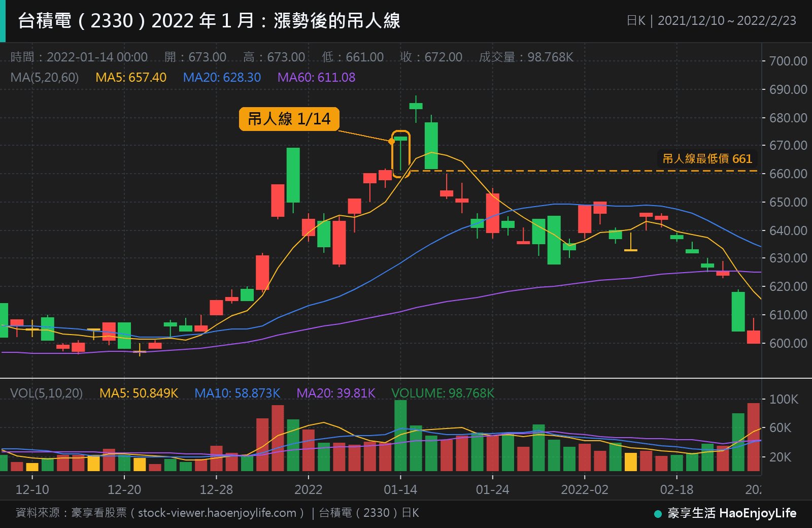The height and width of the screenshot is (528, 812).
Task: Click the 01-14 date axis label
Action: pyautogui.click(x=400, y=490)
